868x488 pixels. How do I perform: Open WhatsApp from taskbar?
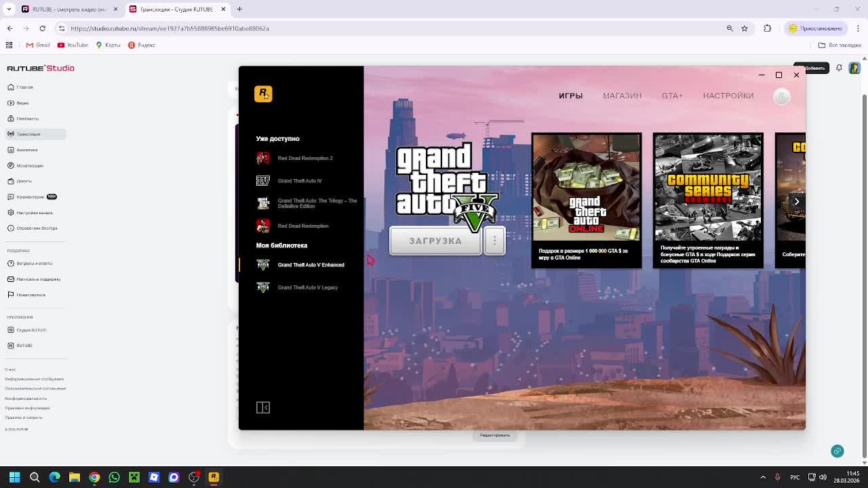[x=114, y=477]
